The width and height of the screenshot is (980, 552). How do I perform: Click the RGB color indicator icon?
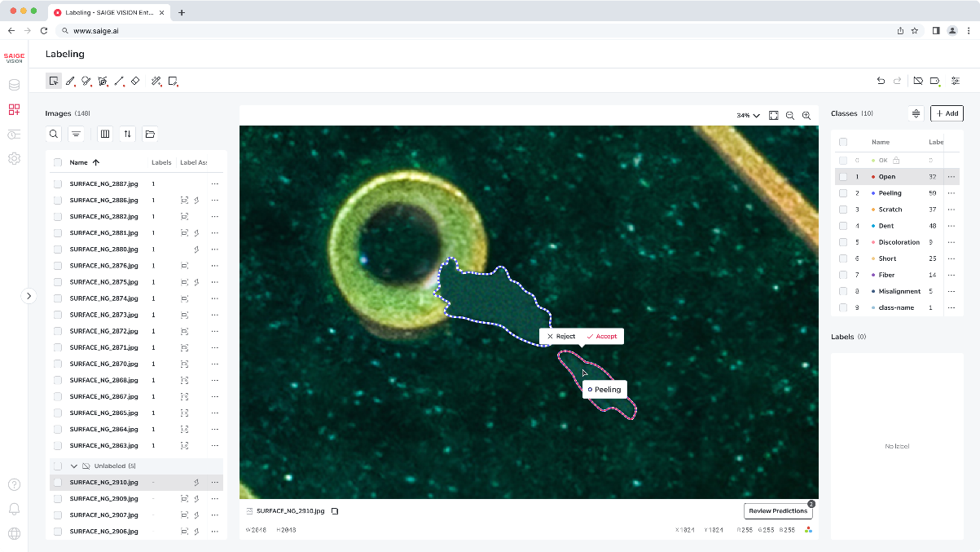(808, 530)
